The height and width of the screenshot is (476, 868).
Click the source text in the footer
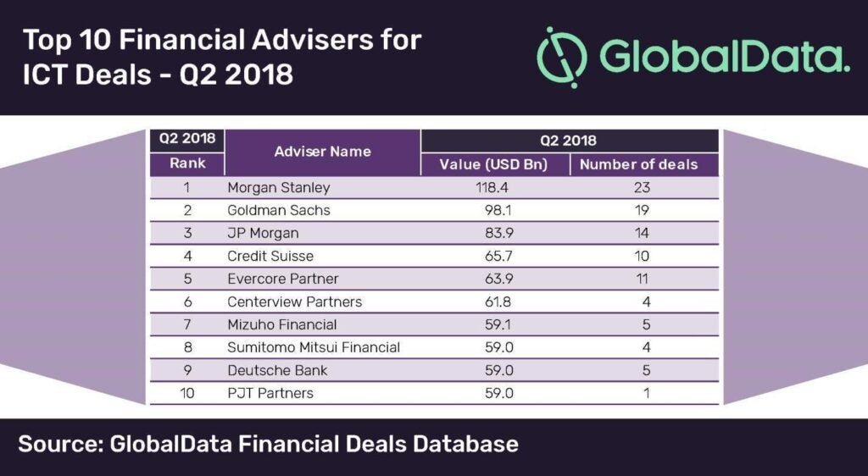pos(268,444)
